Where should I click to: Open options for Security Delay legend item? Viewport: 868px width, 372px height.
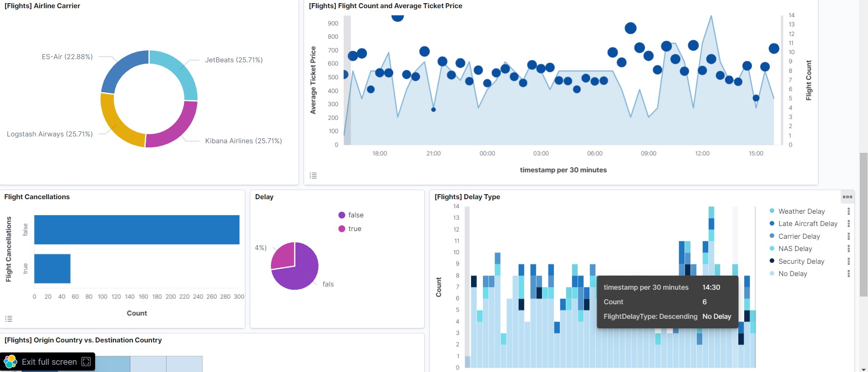848,261
